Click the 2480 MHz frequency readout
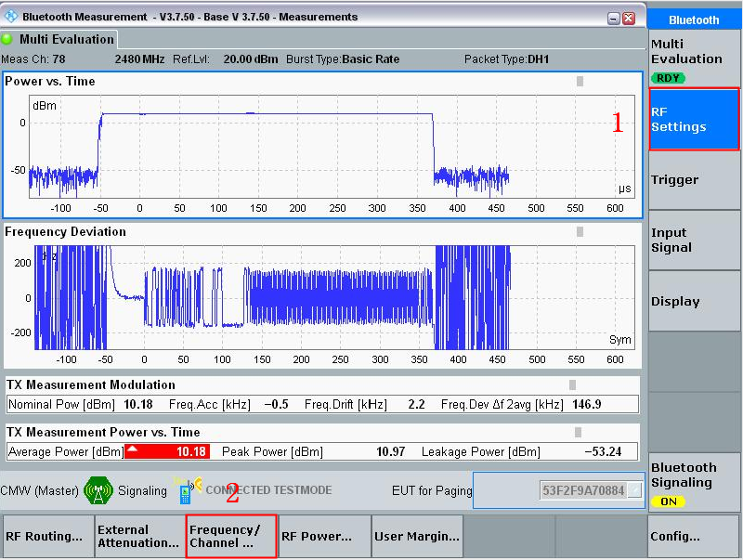Viewport: 743px width, 560px height. pyautogui.click(x=139, y=59)
